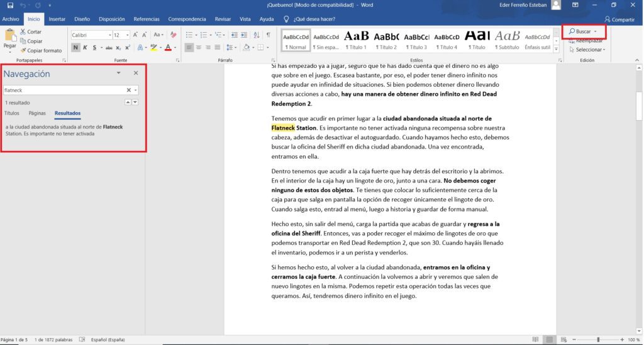
Task: Apply yellow text highlight color
Action: pyautogui.click(x=153, y=48)
